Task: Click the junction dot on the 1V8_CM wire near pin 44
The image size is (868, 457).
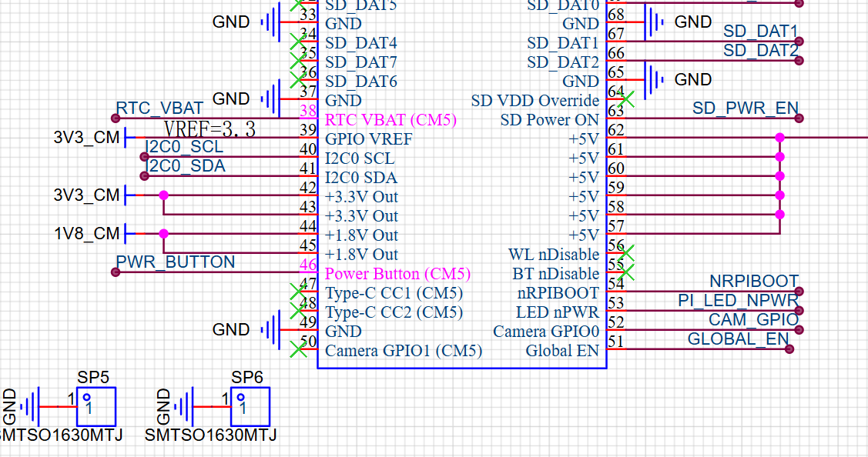Action: [163, 233]
